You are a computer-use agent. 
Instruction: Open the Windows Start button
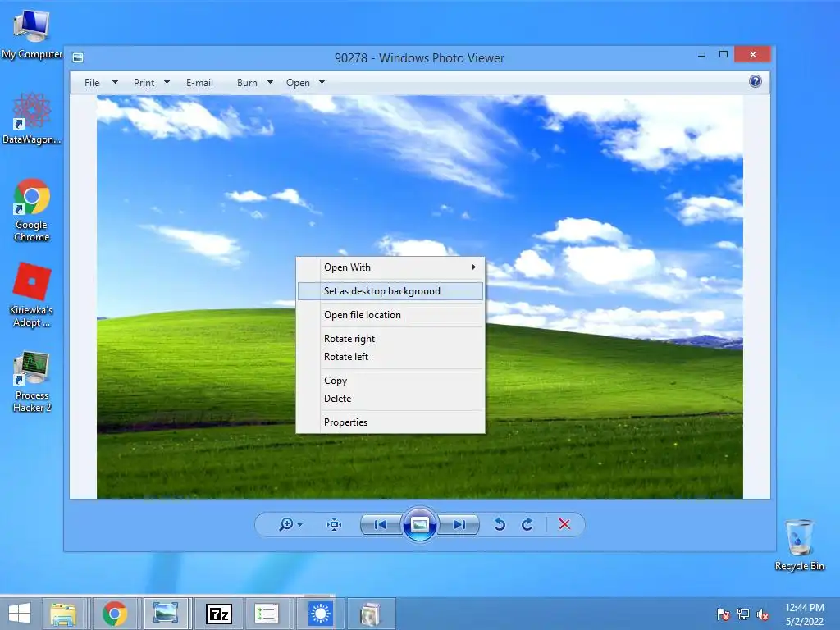[x=20, y=614]
